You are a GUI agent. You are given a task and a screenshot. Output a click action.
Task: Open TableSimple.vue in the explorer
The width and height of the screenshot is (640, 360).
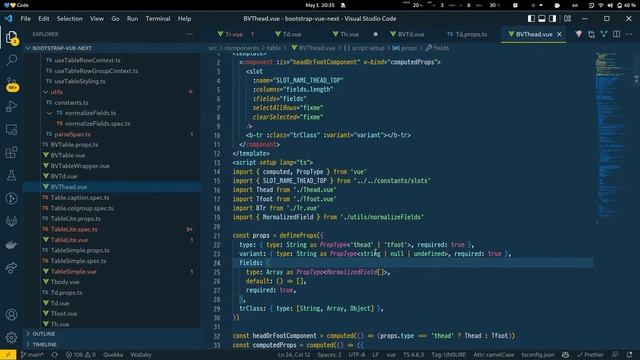73,271
